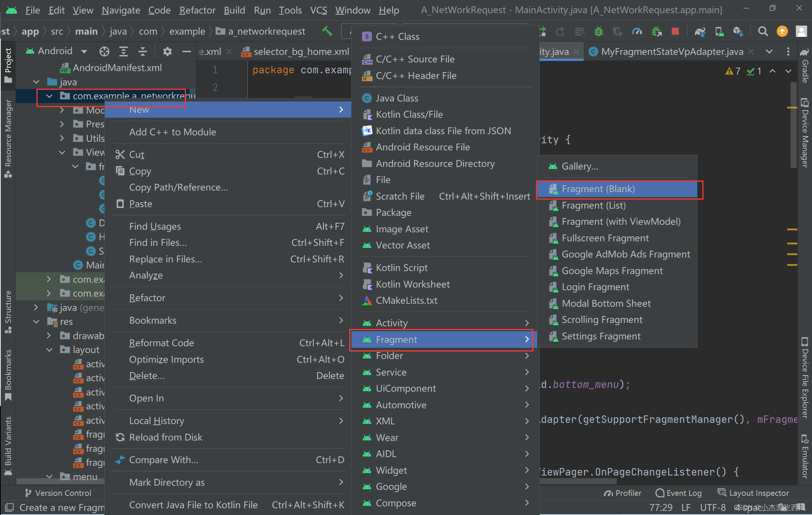Image resolution: width=812 pixels, height=515 pixels.
Task: Click the green hammer Make Project icon
Action: click(327, 31)
